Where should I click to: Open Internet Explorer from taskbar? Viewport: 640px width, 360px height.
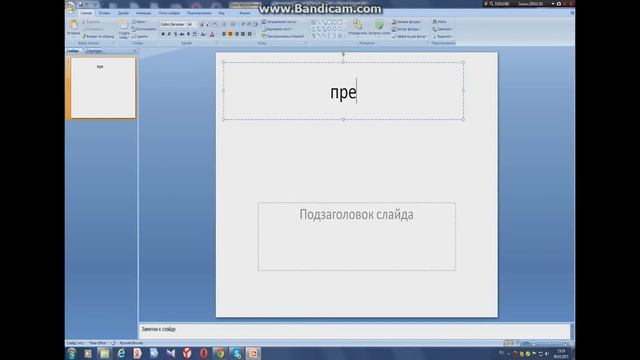121,353
